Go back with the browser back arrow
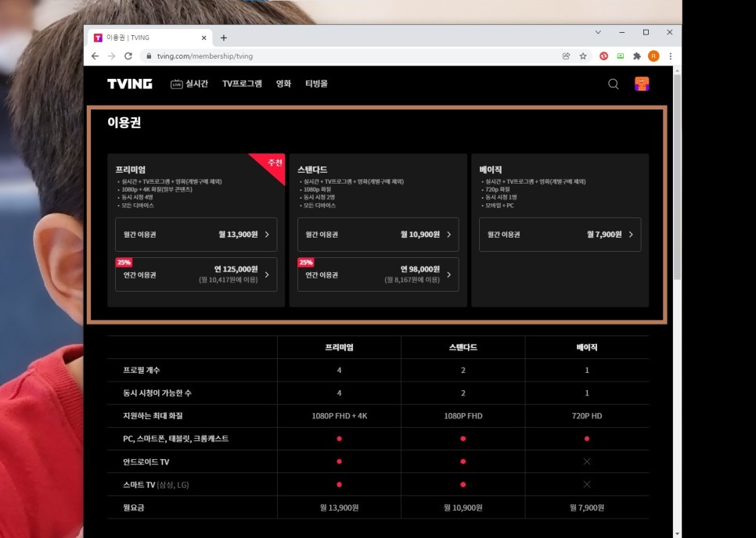Image resolution: width=756 pixels, height=538 pixels. [x=95, y=56]
